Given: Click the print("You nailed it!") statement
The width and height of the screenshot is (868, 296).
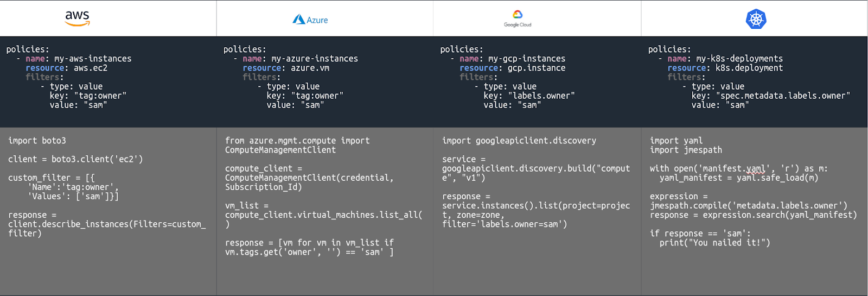Looking at the screenshot, I should pos(714,243).
